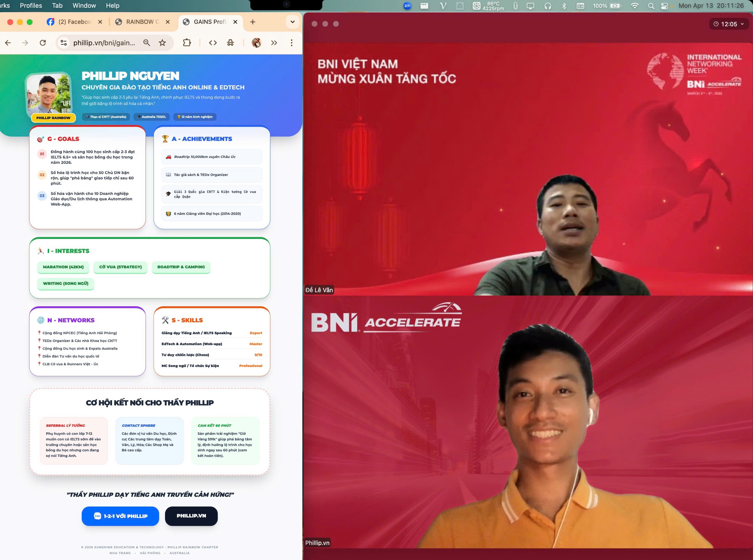This screenshot has height=560, width=753.
Task: Open the Extensions puzzle icon
Action: pos(187,43)
